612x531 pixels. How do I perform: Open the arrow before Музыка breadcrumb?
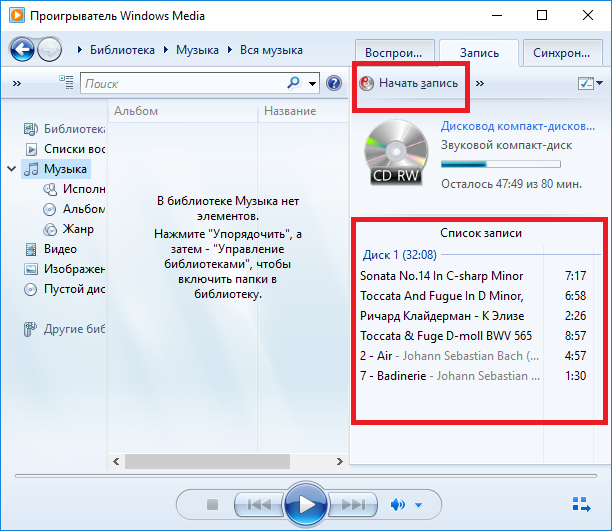pyautogui.click(x=166, y=50)
